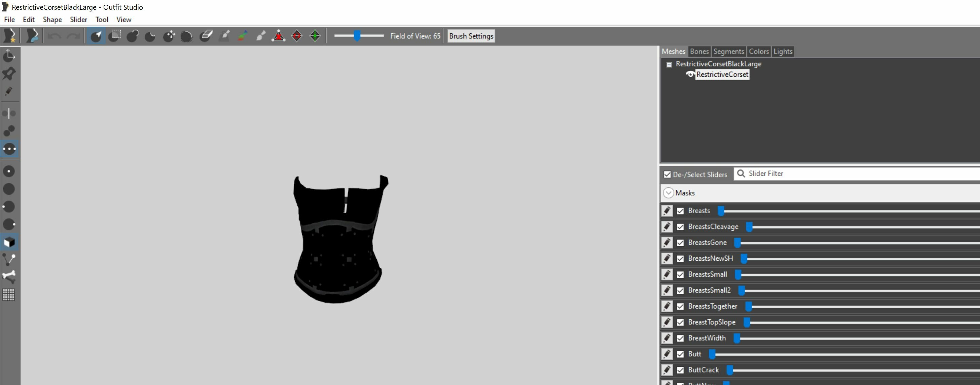
Task: Click the edit pencil for BreastsGone slider
Action: click(x=667, y=243)
